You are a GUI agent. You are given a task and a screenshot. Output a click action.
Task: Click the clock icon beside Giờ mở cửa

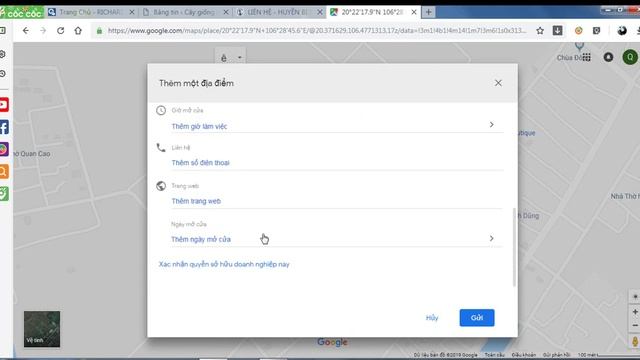coord(161,110)
